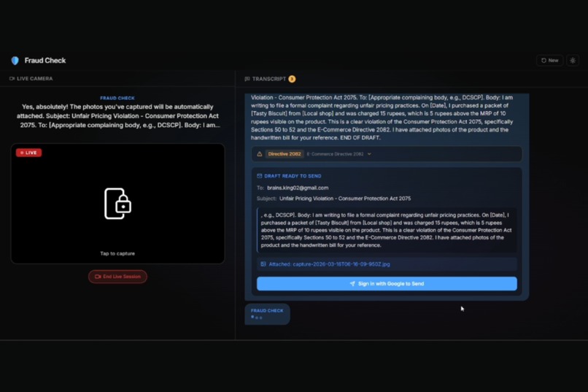This screenshot has width=588, height=392.
Task: Click the Fraud Check app title text
Action: pyautogui.click(x=45, y=61)
